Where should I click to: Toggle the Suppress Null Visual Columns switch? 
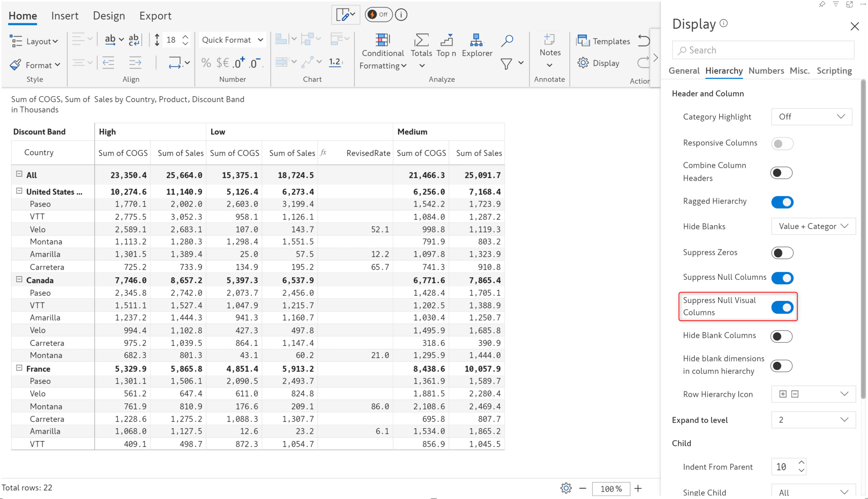point(782,306)
